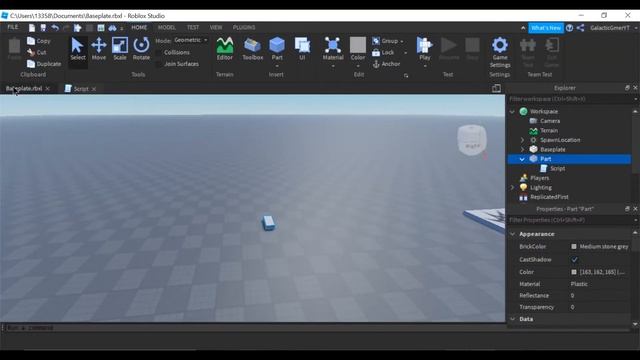Click the BrickColor swatch value
Screen dimensions: 640x360
pyautogui.click(x=573, y=247)
